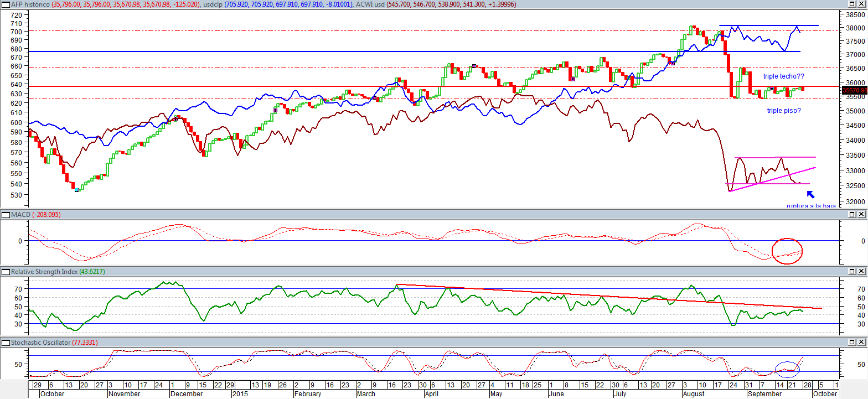
Task: Click the April label on date axis
Action: point(432,394)
